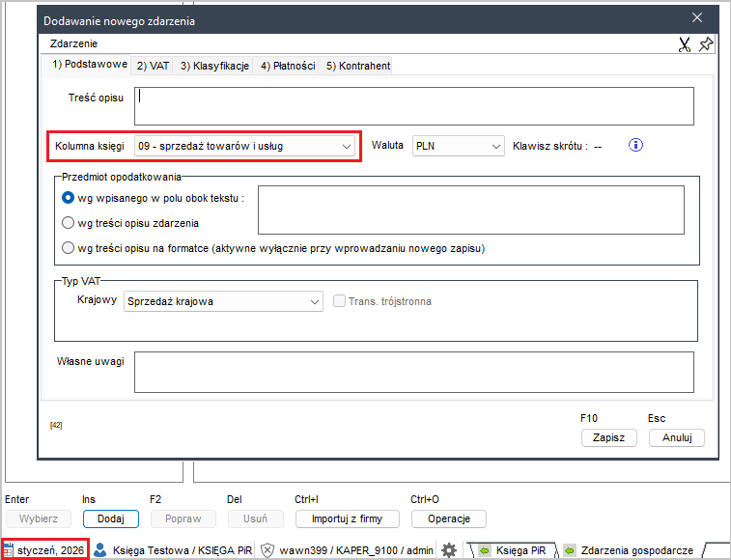Click into the Treść opisu text field
731x560 pixels.
[415, 106]
